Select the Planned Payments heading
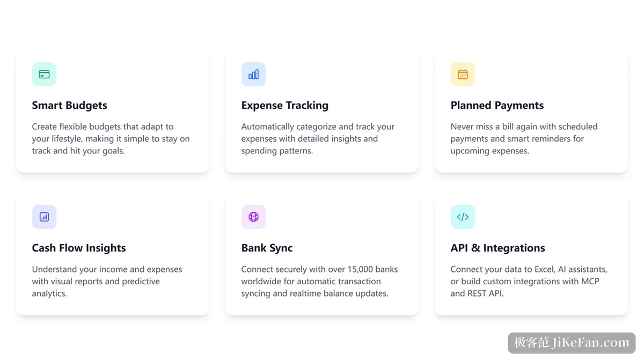The image size is (644, 362). [497, 105]
